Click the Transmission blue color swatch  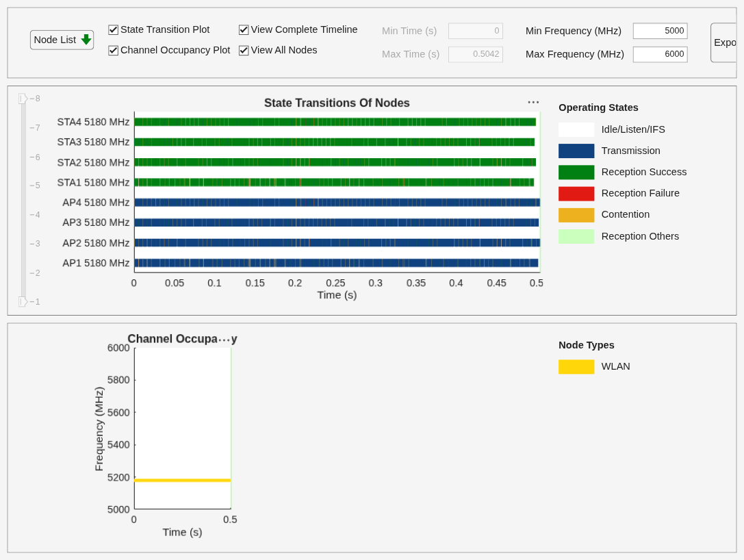pyautogui.click(x=576, y=151)
